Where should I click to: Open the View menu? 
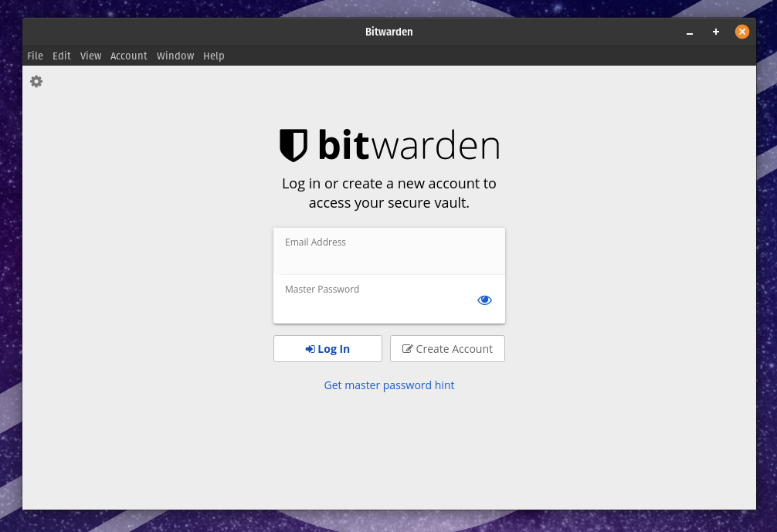pos(90,56)
